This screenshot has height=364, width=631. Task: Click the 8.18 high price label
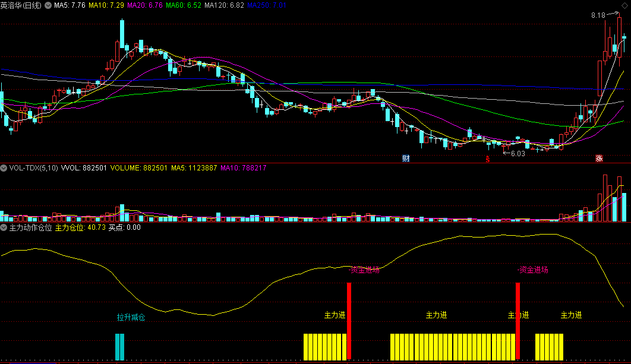(598, 15)
